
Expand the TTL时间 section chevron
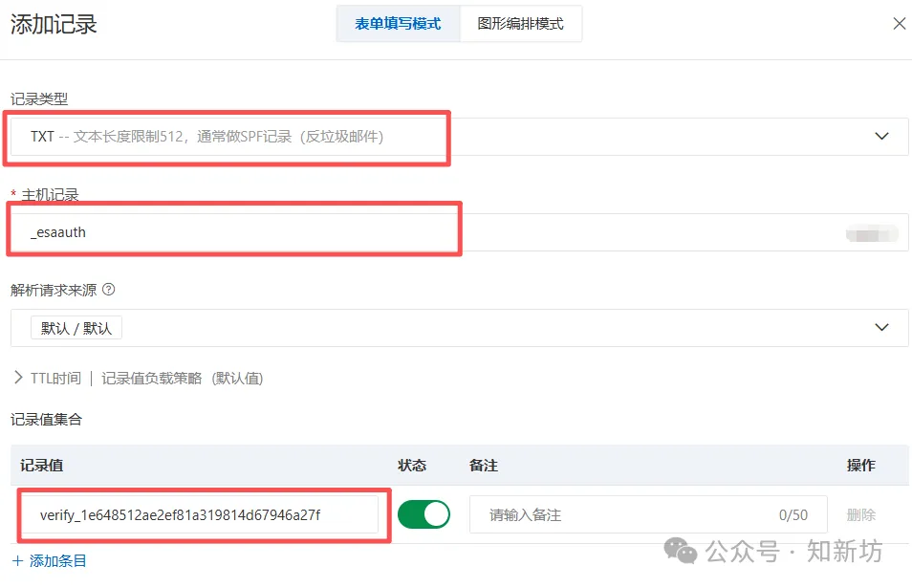click(x=18, y=378)
